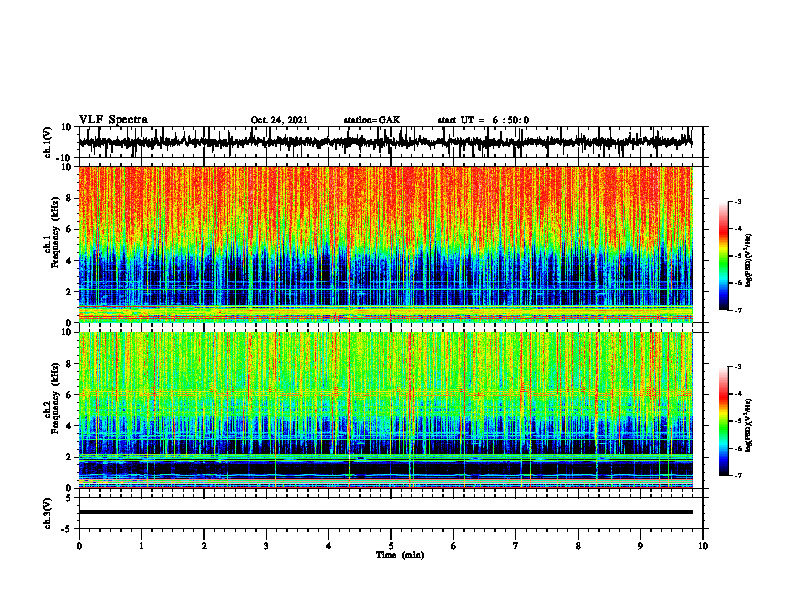This screenshot has width=792, height=612.
Task: Click the time axis tick label '8'
Action: (x=578, y=546)
